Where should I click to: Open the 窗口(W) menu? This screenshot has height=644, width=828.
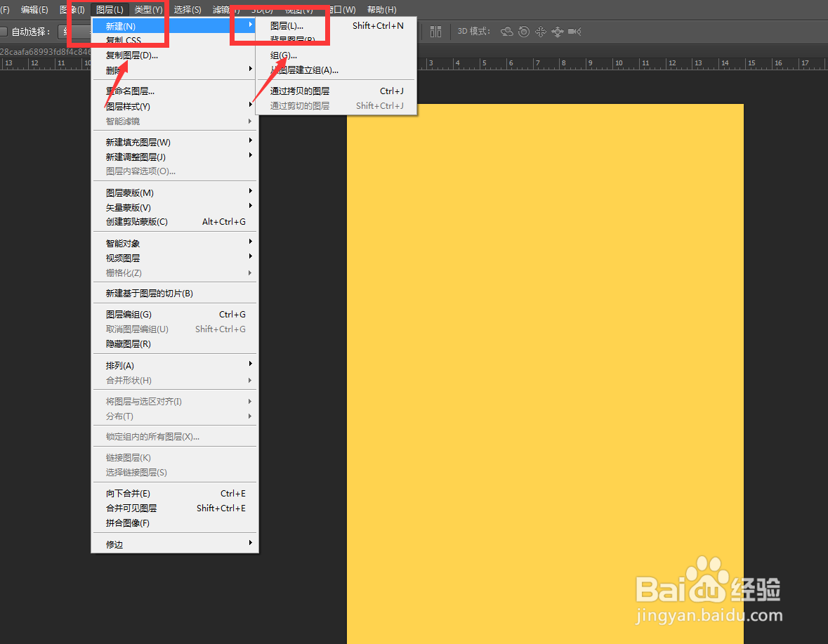[x=342, y=10]
